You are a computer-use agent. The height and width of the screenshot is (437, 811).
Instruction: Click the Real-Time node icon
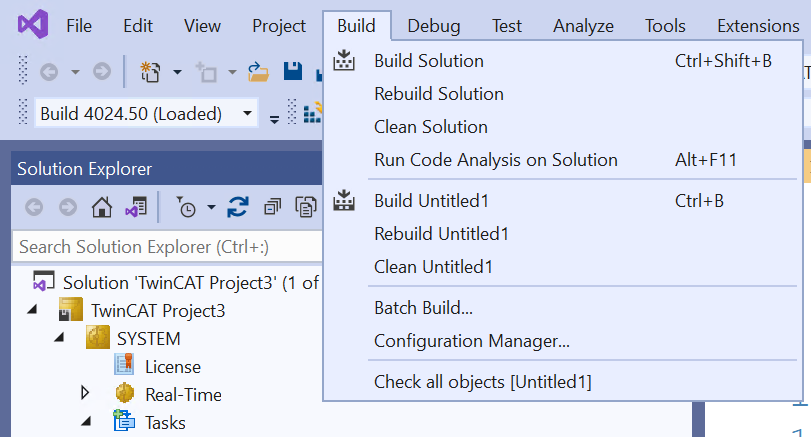[x=125, y=394]
